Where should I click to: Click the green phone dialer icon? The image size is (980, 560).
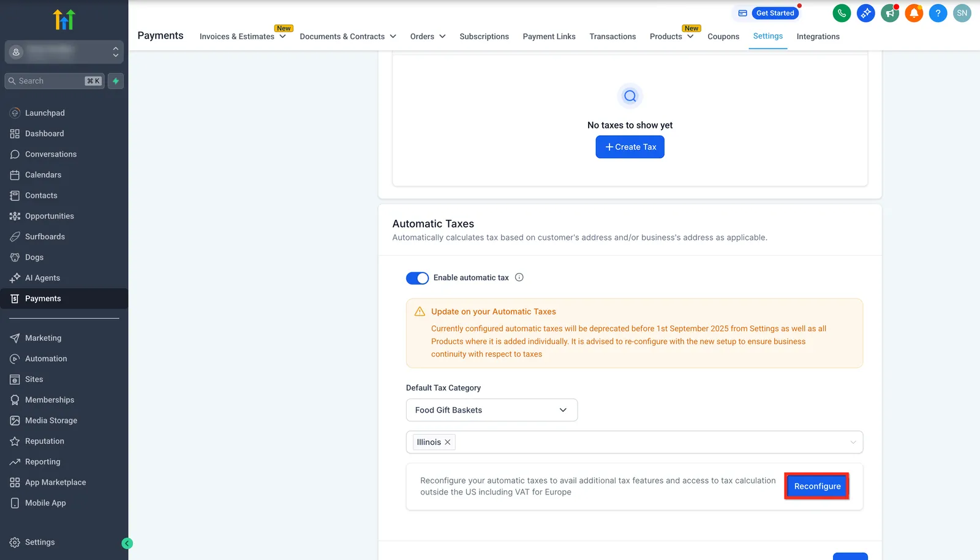tap(842, 13)
